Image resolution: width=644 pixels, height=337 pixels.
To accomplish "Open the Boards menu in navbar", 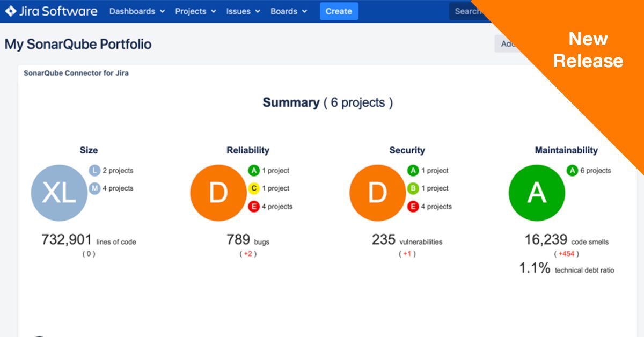I will (x=289, y=11).
